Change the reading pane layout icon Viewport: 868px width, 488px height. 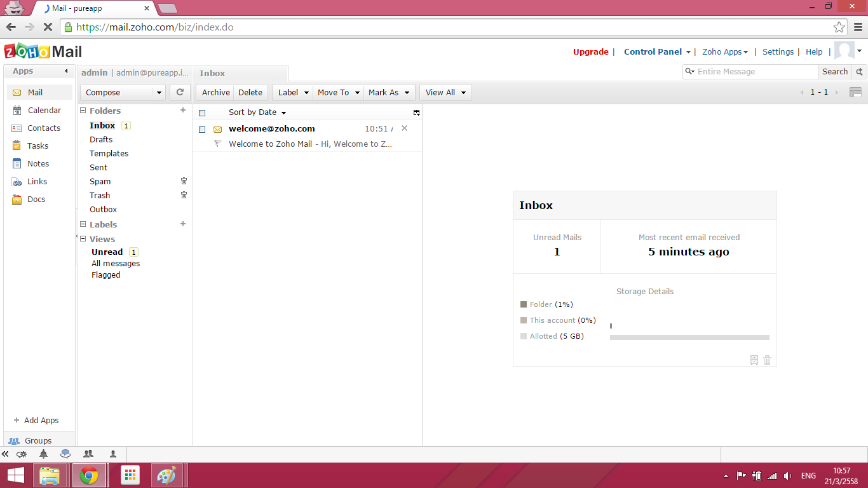pos(856,92)
